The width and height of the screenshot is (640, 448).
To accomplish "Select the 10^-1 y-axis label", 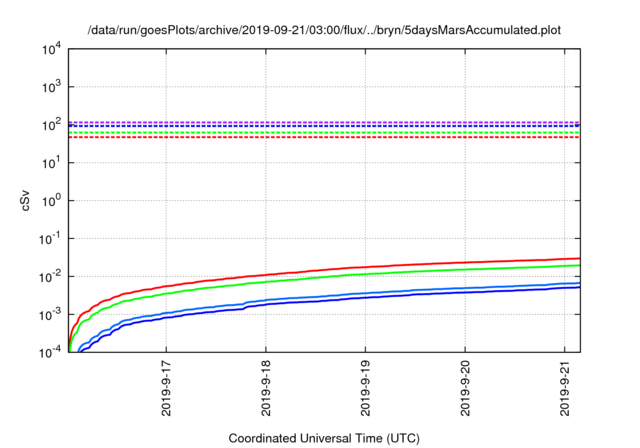I will [x=50, y=239].
